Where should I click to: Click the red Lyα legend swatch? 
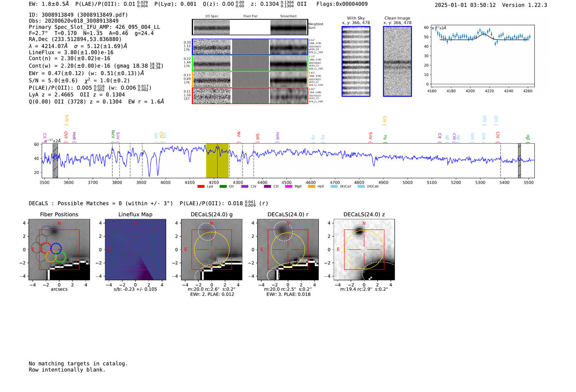(201, 187)
